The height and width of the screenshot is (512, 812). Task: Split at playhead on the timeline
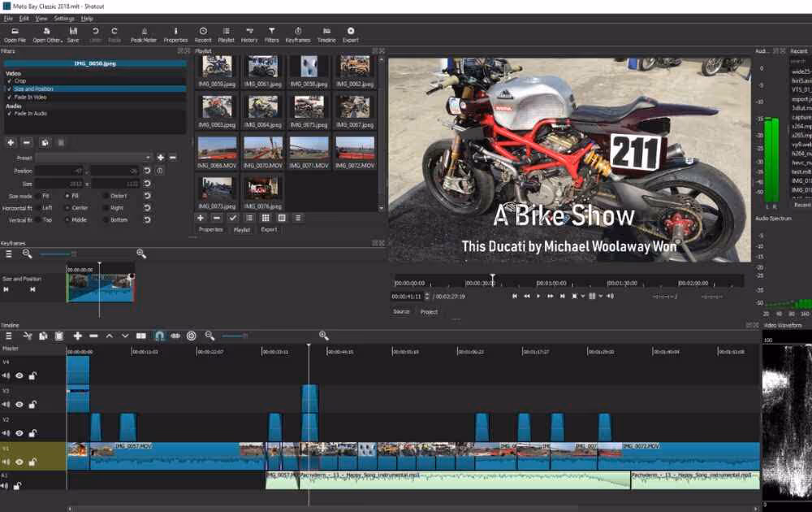pyautogui.click(x=140, y=336)
